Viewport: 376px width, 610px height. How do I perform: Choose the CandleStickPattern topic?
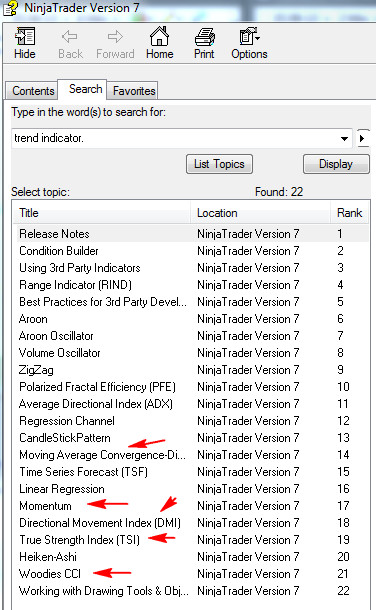65,438
